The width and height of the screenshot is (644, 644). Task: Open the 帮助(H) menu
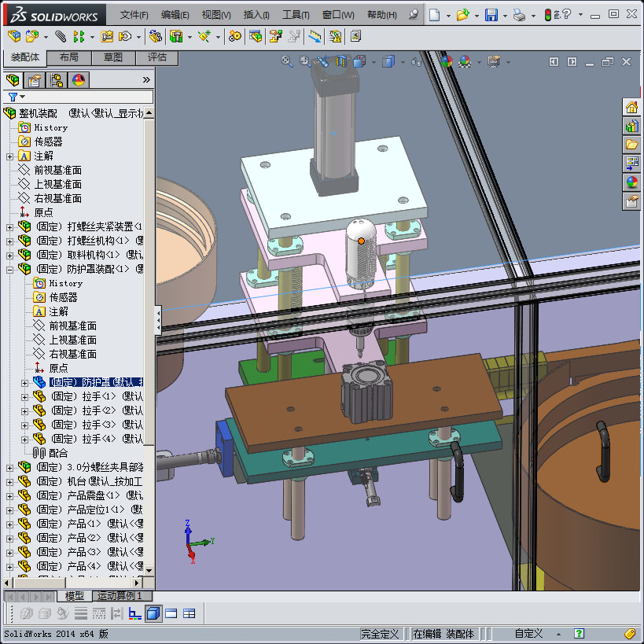(381, 15)
